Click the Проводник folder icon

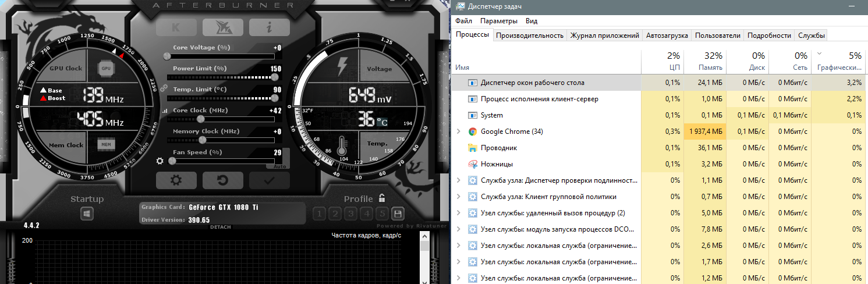click(x=473, y=148)
